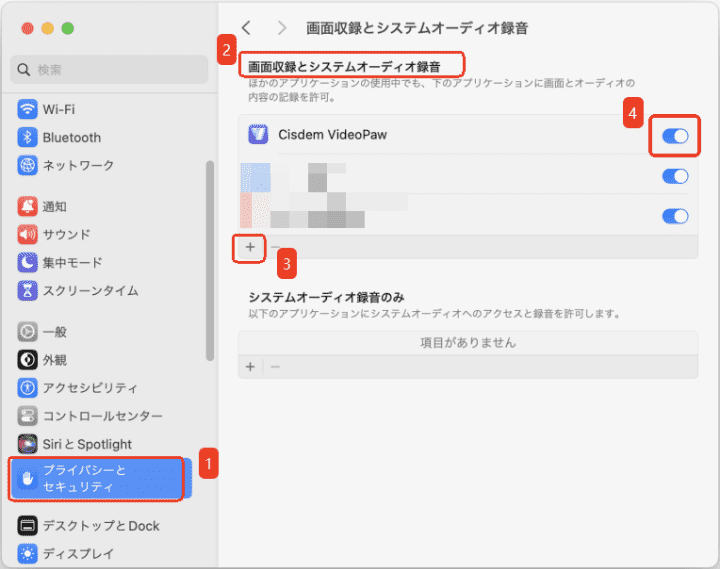Remove app from 画面収録 list with minus
The height and width of the screenshot is (569, 720).
(275, 248)
